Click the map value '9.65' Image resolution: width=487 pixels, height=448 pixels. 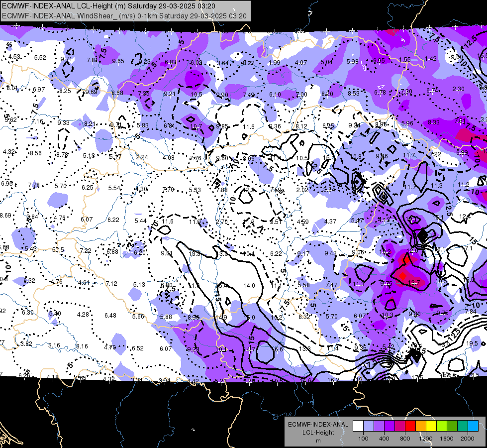(x=118, y=61)
